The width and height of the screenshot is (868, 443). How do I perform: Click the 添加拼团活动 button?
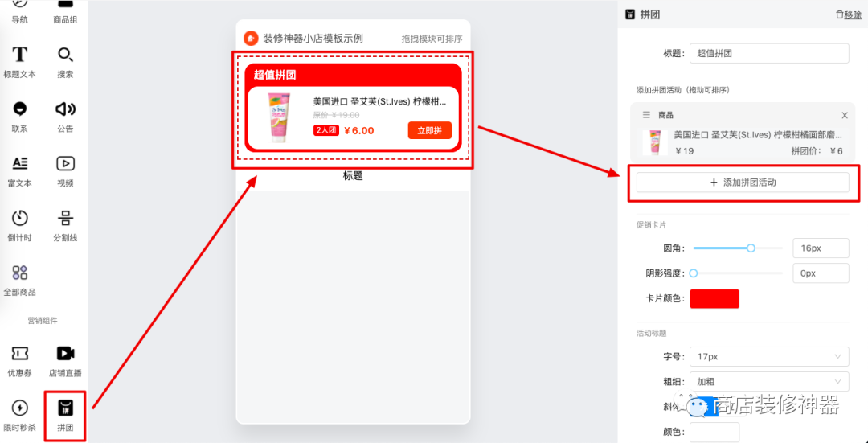[743, 183]
